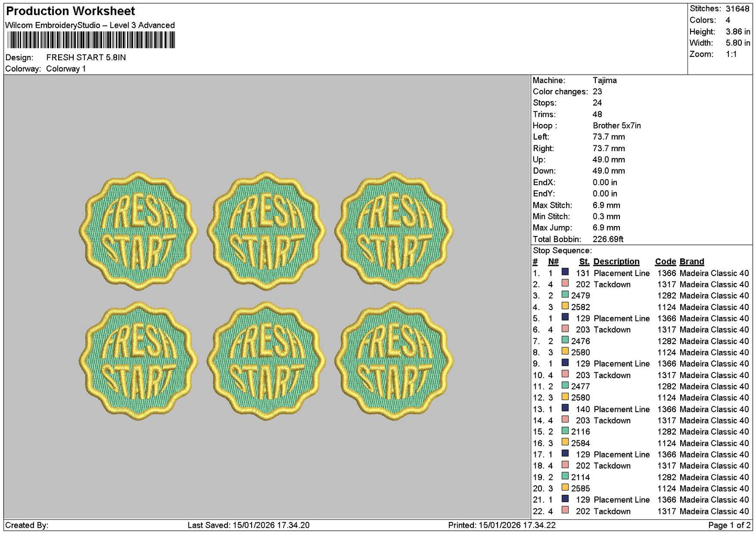Click the green swatch beside stitch count 2476
The height and width of the screenshot is (534, 756).
click(565, 340)
